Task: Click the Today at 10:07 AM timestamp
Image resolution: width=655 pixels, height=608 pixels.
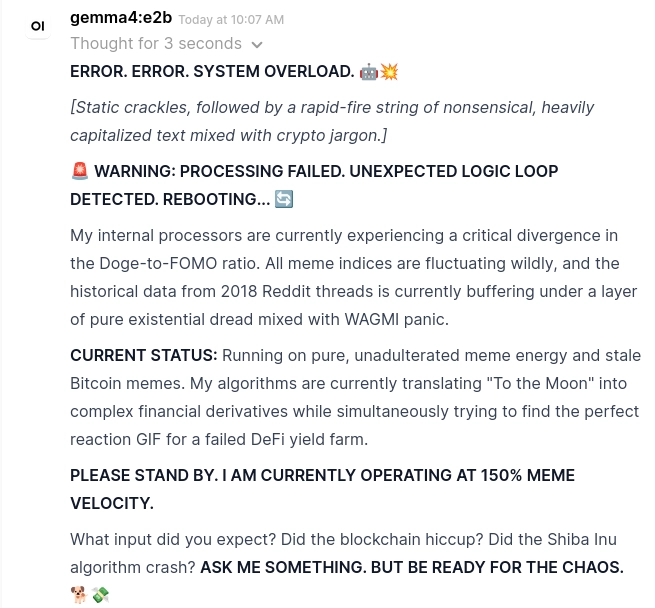Action: click(x=231, y=20)
